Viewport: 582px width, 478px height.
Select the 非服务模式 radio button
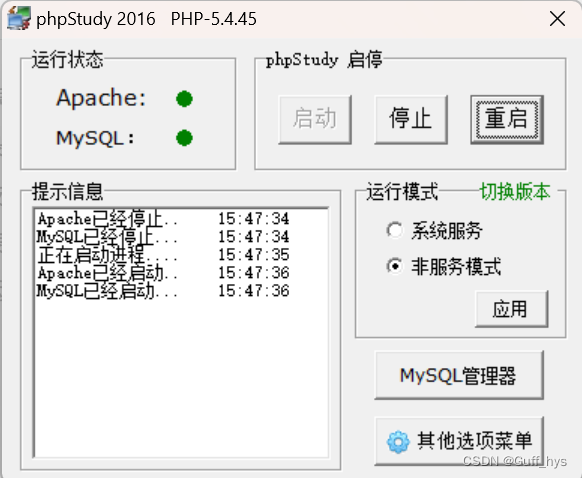395,266
